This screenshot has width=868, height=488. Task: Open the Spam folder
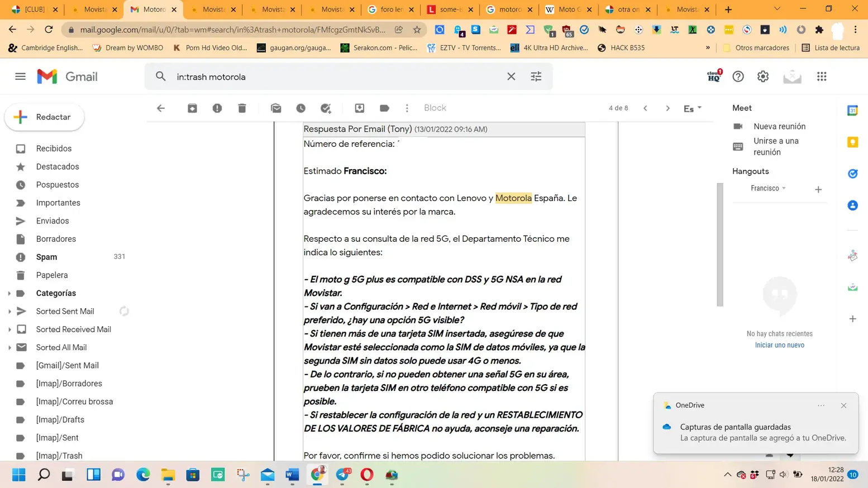coord(47,257)
